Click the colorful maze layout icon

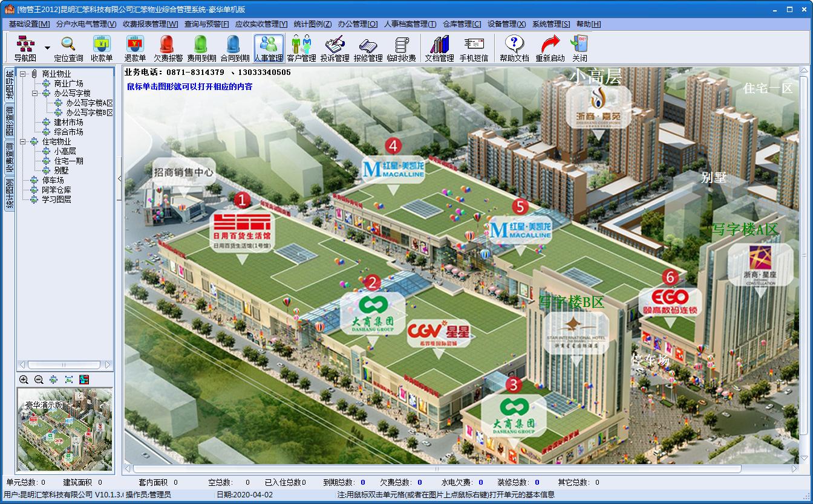pyautogui.click(x=84, y=380)
